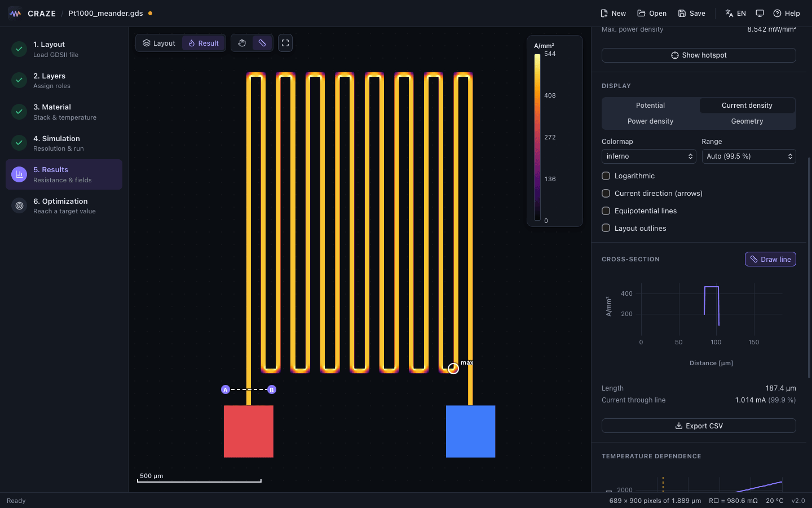The height and width of the screenshot is (508, 812).
Task: Select the ruler measurement tool
Action: [262, 43]
